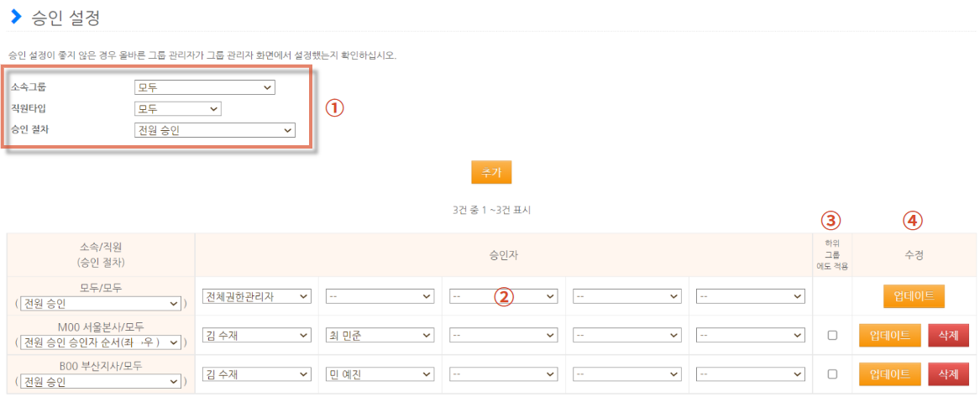Delete the M00 서울본사 approval row
Screen dimensions: 980x397
[948, 335]
